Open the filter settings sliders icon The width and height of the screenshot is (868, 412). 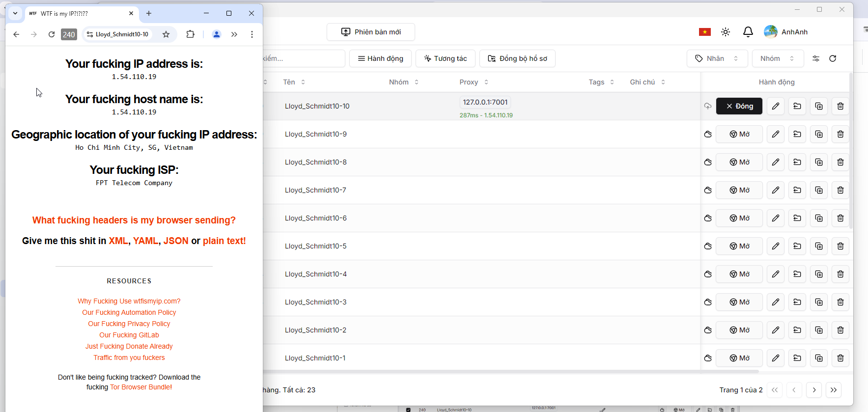pyautogui.click(x=816, y=58)
